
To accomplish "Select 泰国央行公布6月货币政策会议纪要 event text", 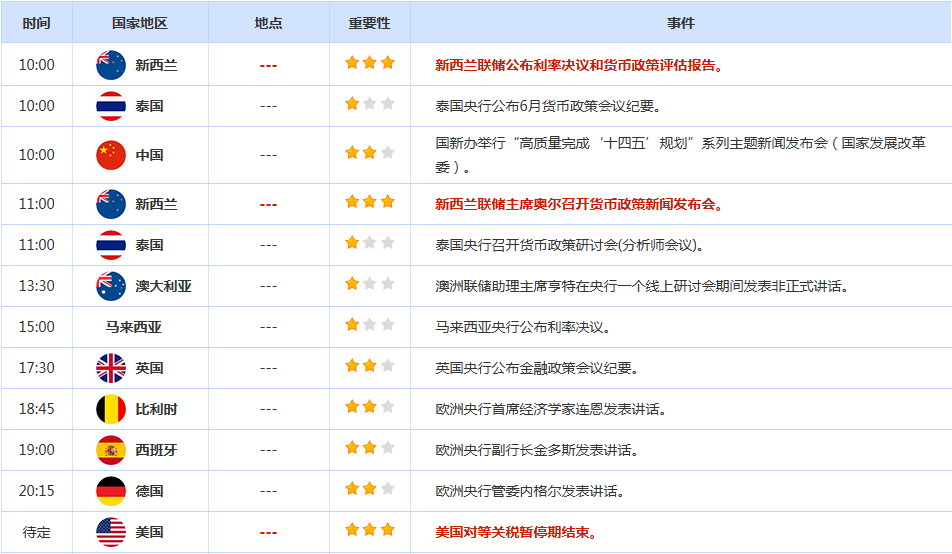I will [548, 106].
